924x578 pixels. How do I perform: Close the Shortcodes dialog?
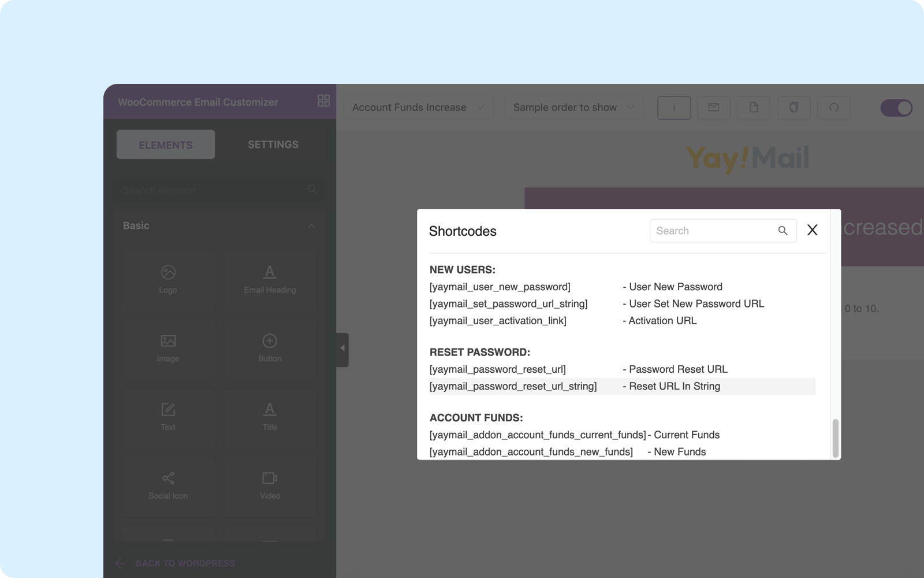(812, 230)
